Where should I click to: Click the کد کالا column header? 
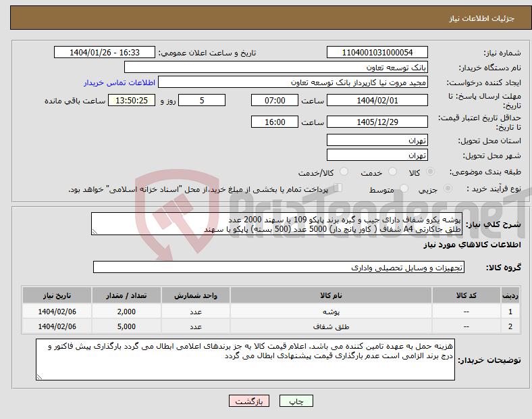click(467, 295)
